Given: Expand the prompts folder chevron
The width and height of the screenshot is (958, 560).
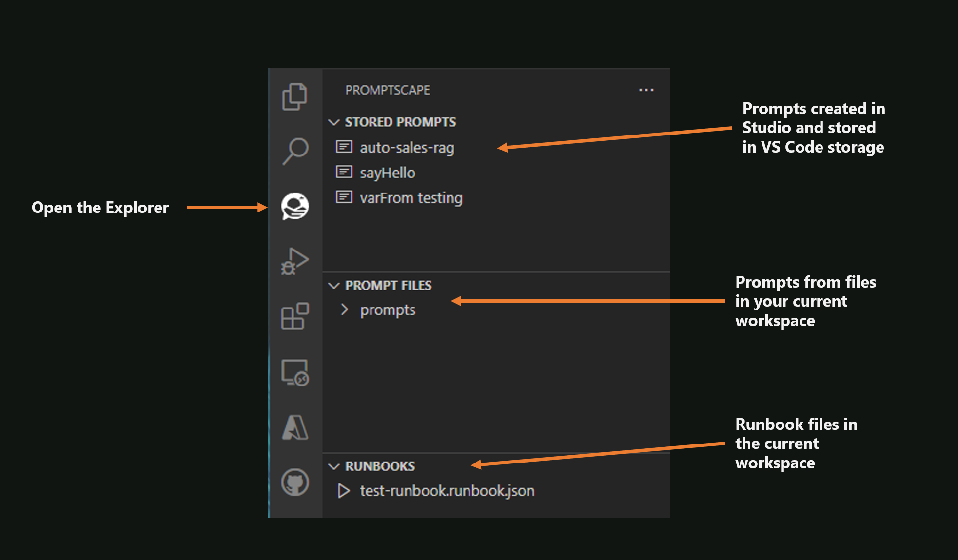Looking at the screenshot, I should point(345,309).
